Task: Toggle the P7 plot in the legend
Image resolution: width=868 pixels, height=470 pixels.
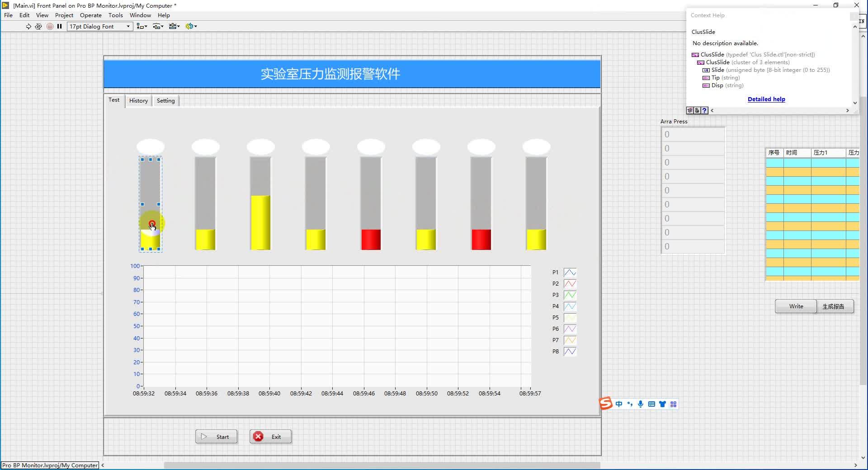Action: (x=570, y=340)
